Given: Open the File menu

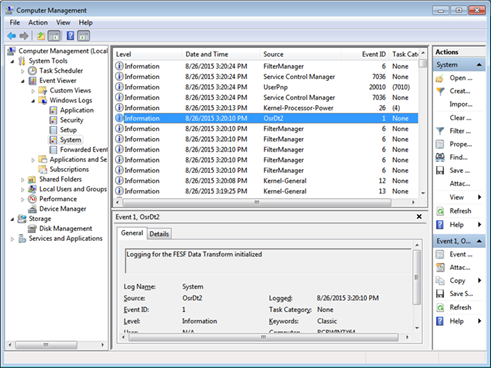Looking at the screenshot, I should click(15, 23).
